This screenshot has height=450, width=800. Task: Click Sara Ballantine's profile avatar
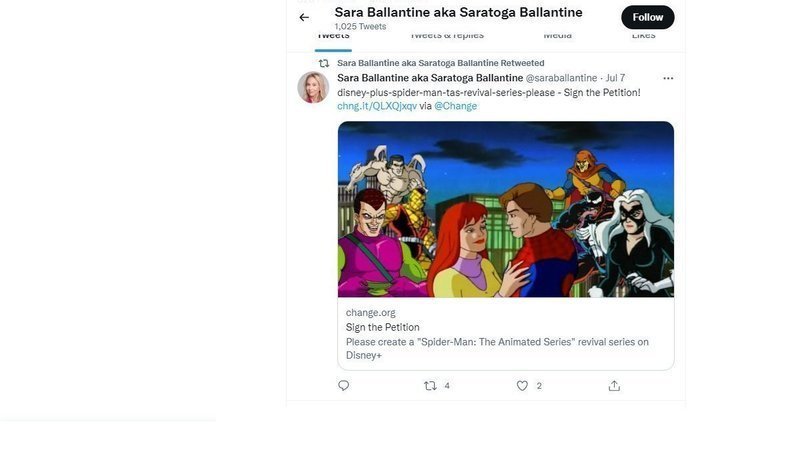click(x=313, y=88)
